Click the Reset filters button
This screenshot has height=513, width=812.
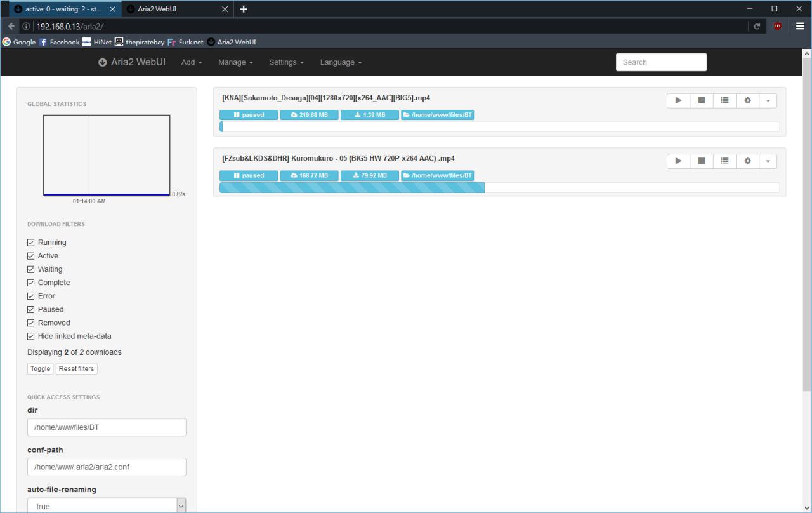[x=76, y=368]
